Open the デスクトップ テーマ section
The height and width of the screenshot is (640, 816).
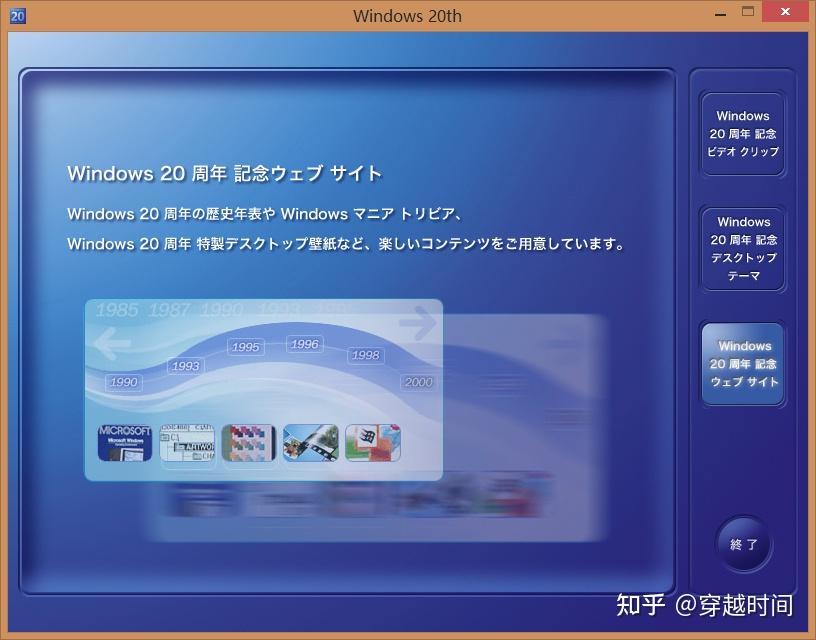(x=743, y=248)
